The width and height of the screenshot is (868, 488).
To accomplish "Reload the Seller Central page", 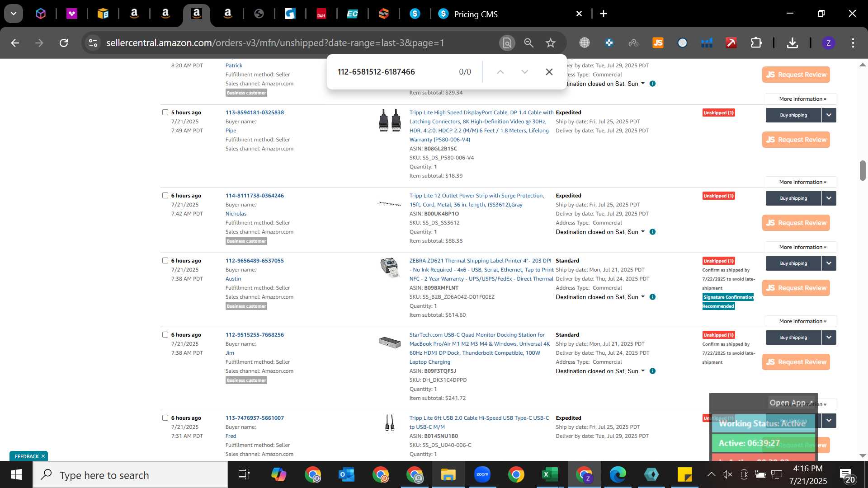I will point(64,43).
